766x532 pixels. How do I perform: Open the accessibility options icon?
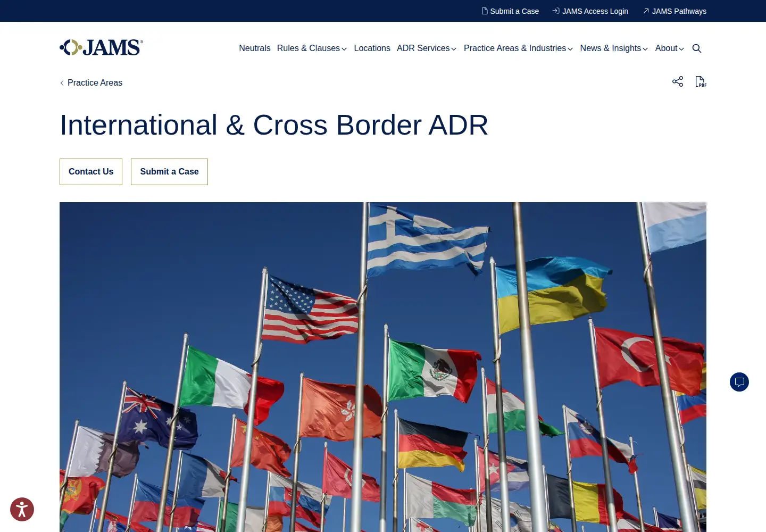pyautogui.click(x=22, y=509)
